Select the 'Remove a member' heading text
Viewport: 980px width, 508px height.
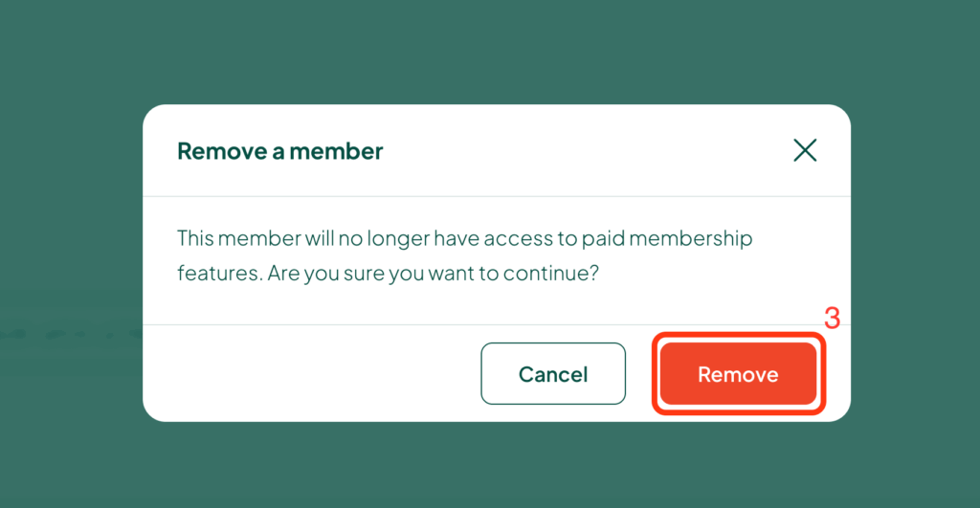280,151
